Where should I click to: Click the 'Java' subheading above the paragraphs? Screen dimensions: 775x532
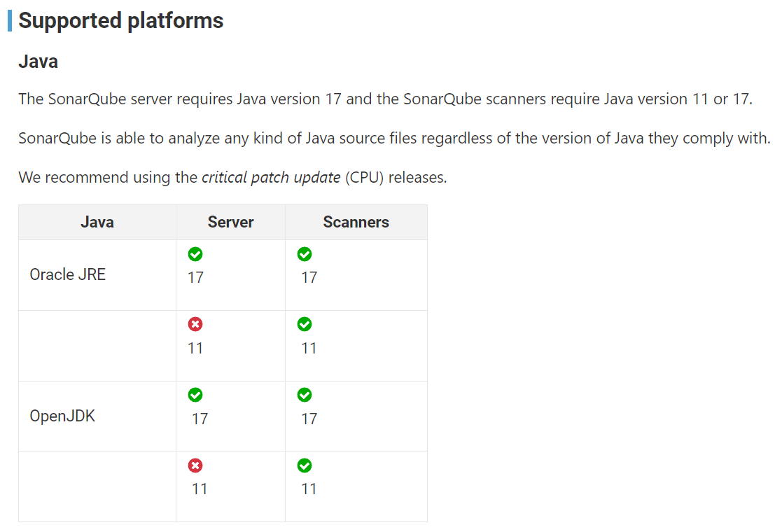(38, 62)
